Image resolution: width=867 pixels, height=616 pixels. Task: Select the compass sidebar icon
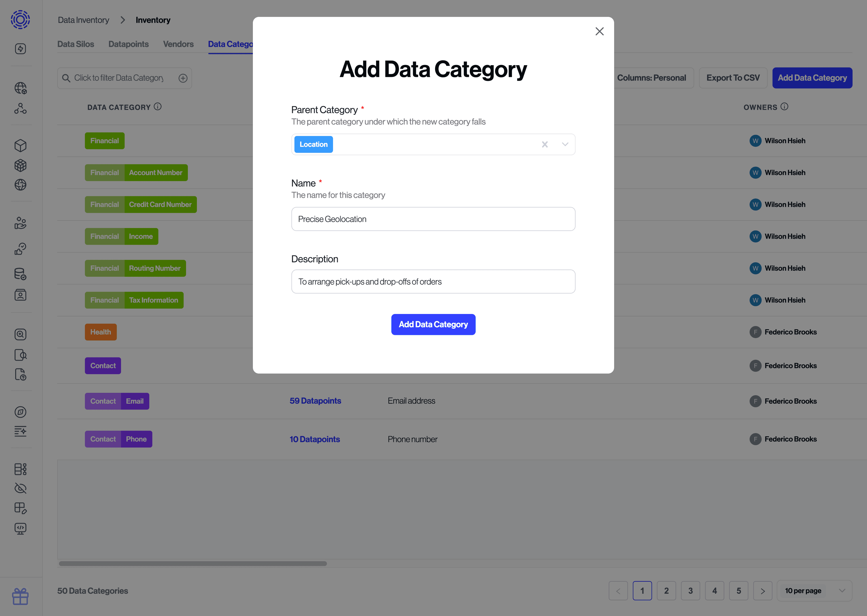(x=21, y=412)
